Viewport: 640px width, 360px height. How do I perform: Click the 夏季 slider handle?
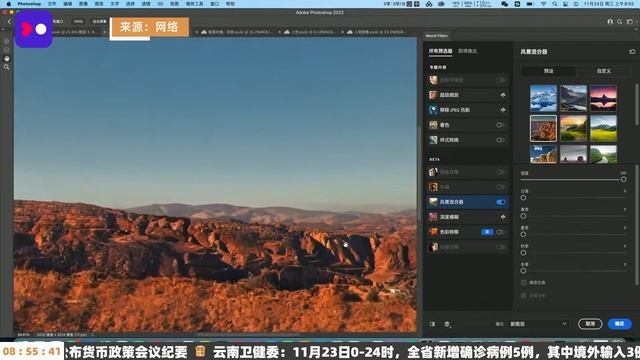point(523,234)
